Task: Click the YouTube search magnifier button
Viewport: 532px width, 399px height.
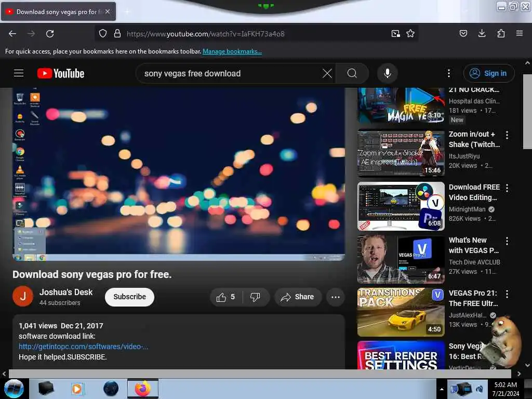Action: tap(352, 73)
